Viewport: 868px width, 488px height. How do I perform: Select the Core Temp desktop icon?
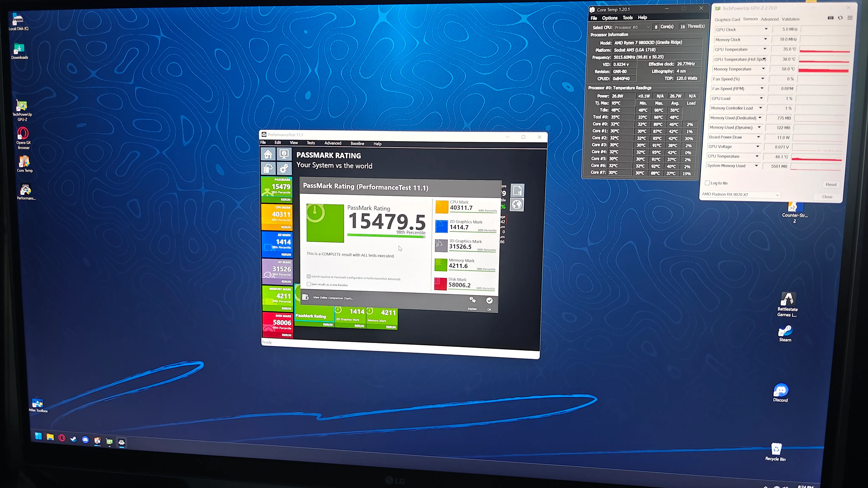point(25,164)
